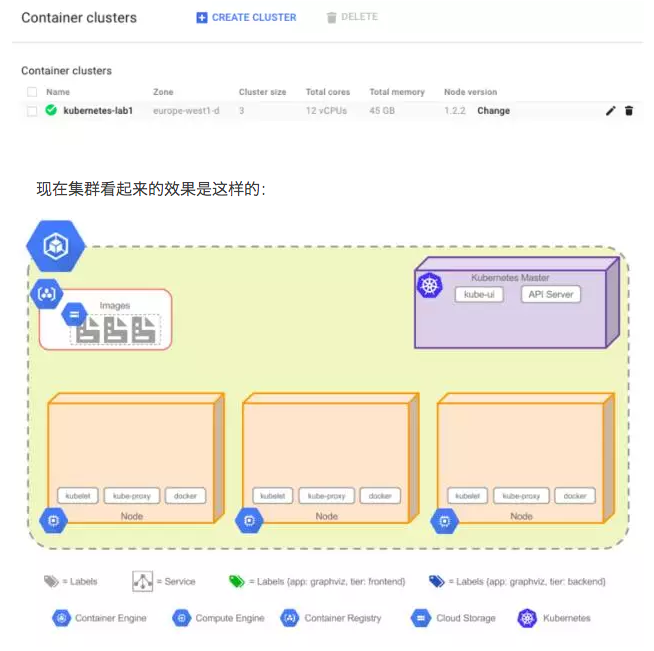Click the gray Labels tag legend icon

pyautogui.click(x=51, y=581)
